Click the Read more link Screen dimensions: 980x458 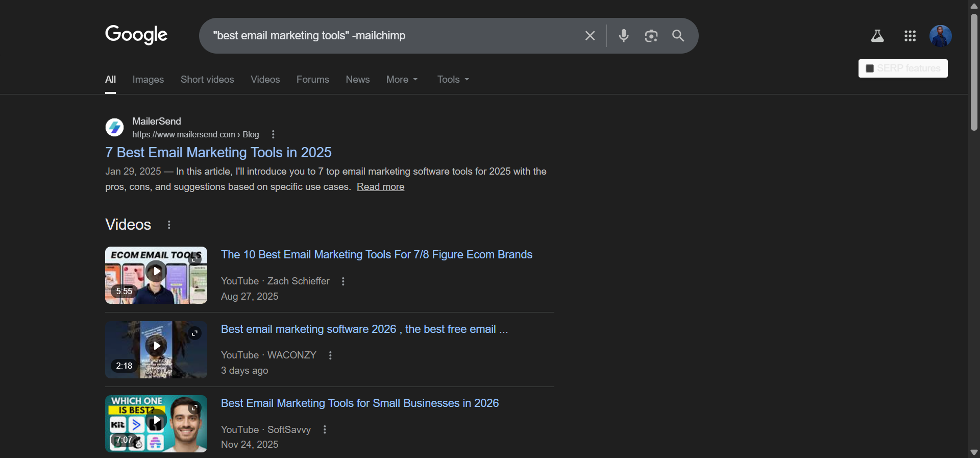pos(380,187)
